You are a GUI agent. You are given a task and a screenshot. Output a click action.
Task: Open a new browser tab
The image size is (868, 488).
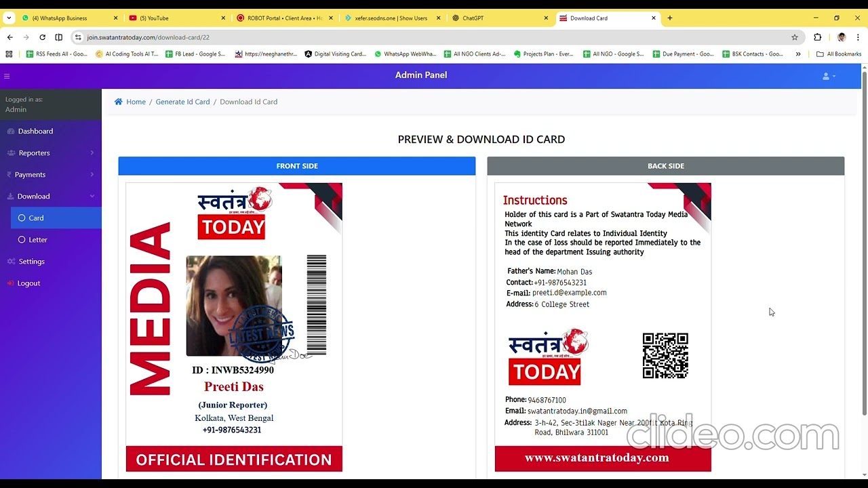[x=670, y=18]
